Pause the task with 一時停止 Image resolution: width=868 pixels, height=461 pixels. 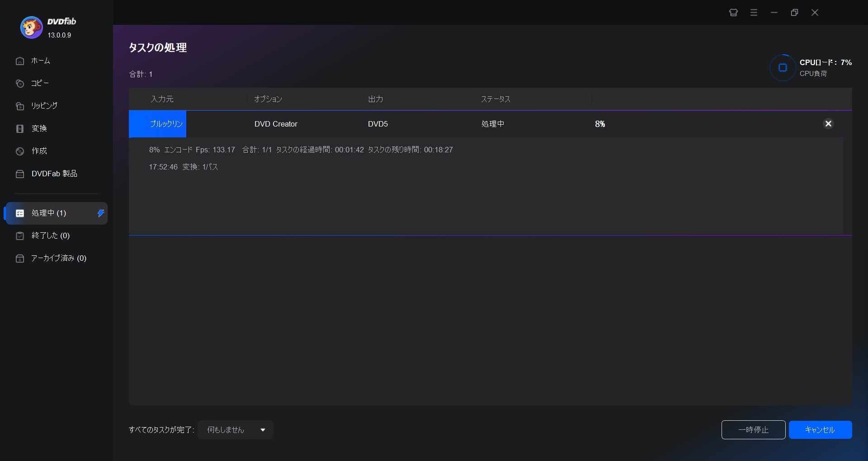tap(753, 430)
